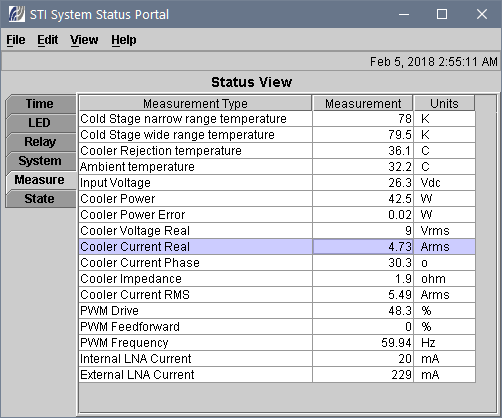The height and width of the screenshot is (418, 502).
Task: Select the Measure tab
Action: click(x=41, y=180)
